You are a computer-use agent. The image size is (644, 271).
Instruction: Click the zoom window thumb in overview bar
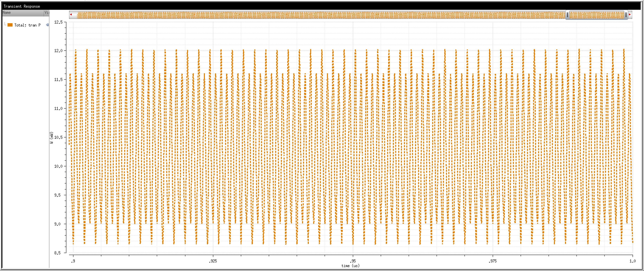(597, 15)
